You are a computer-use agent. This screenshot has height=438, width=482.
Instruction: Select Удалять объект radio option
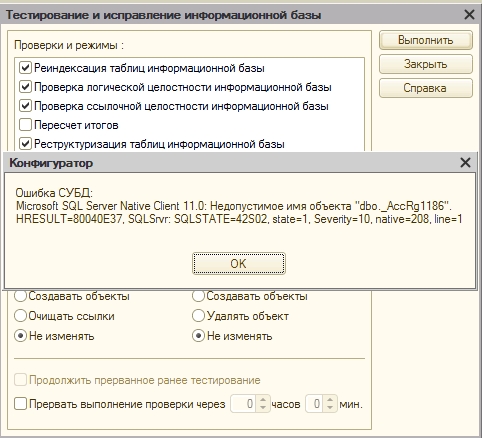tap(198, 316)
